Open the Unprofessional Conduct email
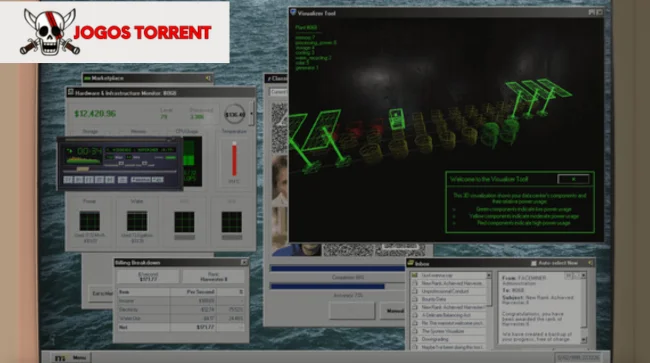 449,291
